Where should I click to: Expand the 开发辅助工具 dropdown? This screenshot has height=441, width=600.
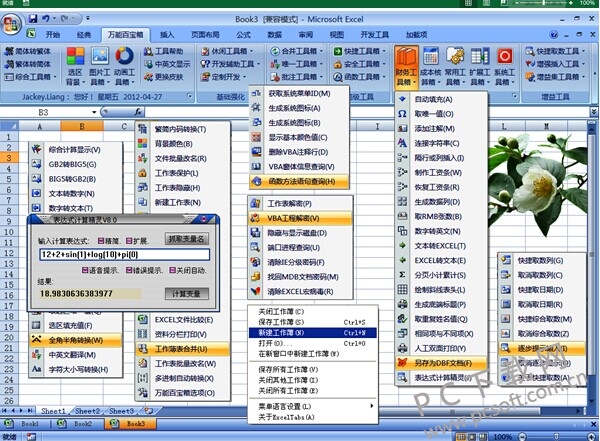pyautogui.click(x=259, y=64)
